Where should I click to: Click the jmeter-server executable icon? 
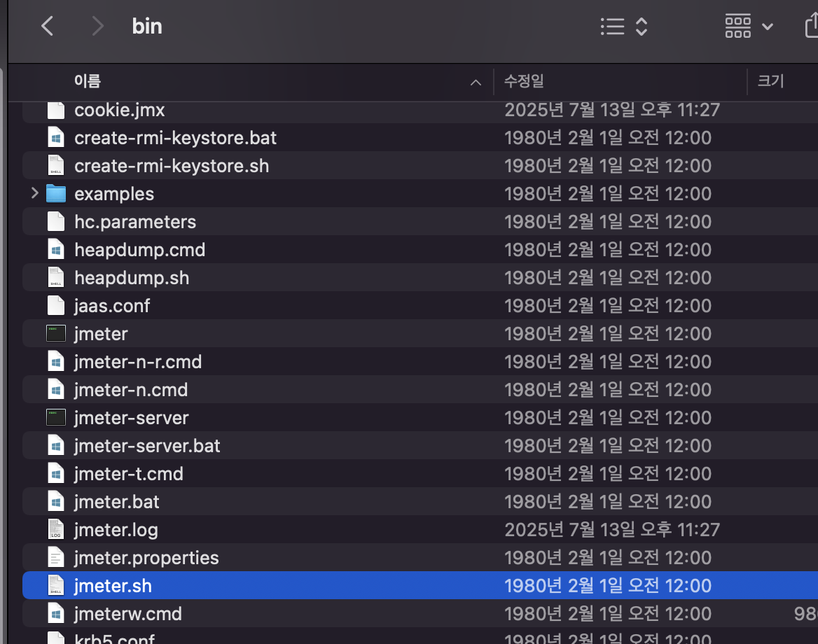tap(56, 418)
